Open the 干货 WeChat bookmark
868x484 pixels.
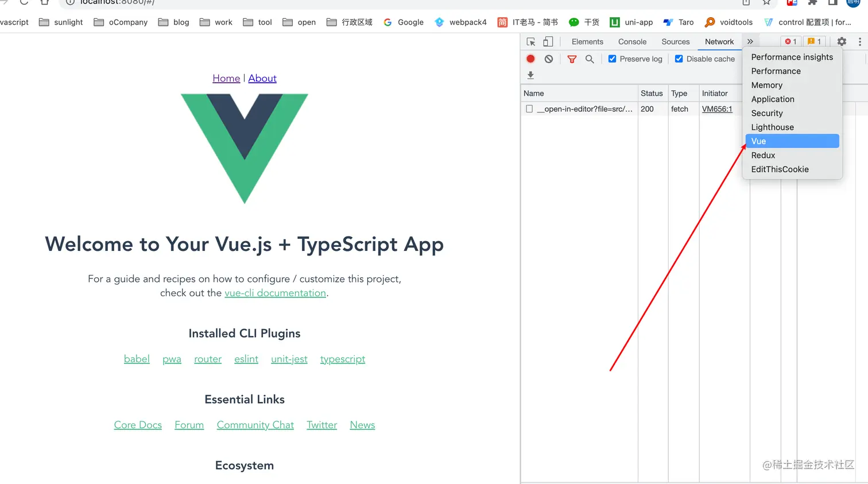(x=584, y=22)
